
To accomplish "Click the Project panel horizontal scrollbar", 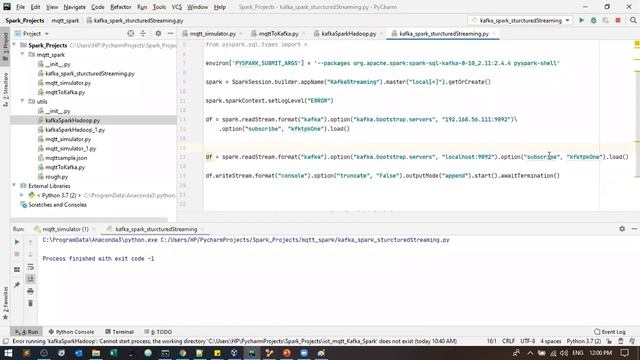I will [x=89, y=220].
